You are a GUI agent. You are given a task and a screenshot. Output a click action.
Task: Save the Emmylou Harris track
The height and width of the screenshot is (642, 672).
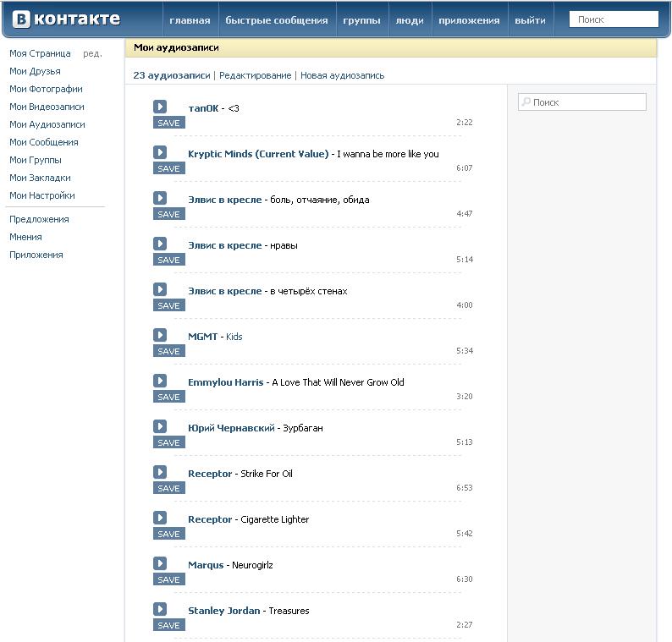(x=169, y=397)
